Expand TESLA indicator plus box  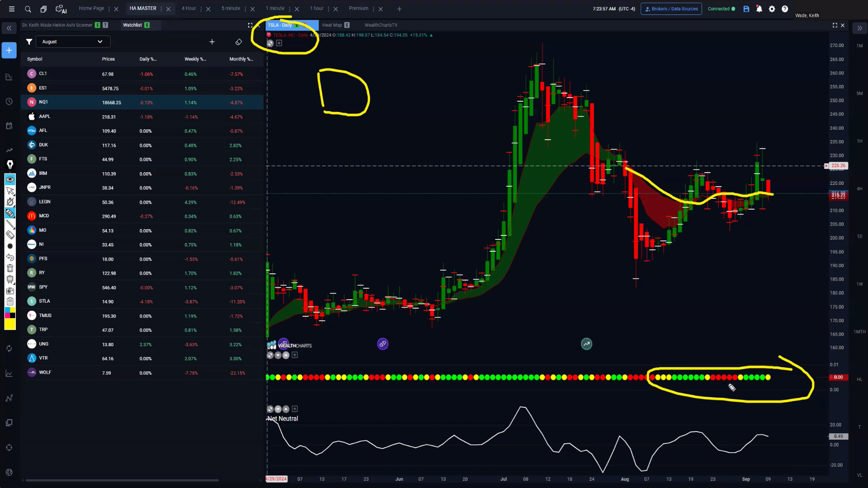tap(279, 43)
